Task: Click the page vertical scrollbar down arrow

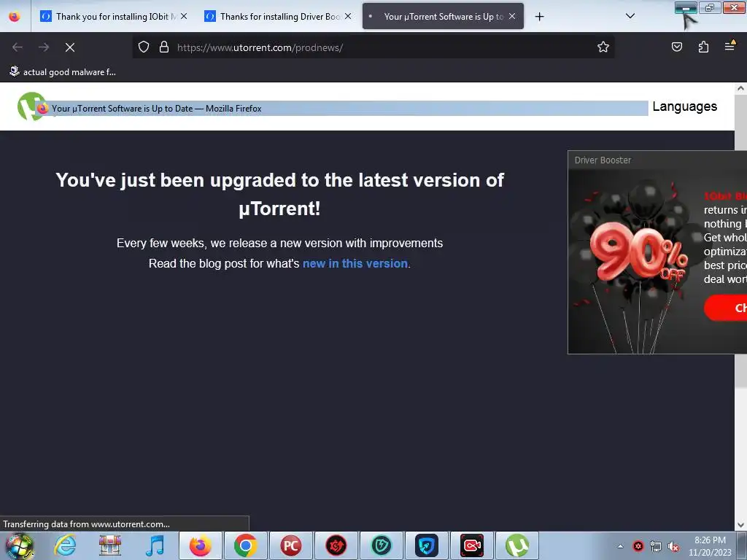Action: coord(740,525)
